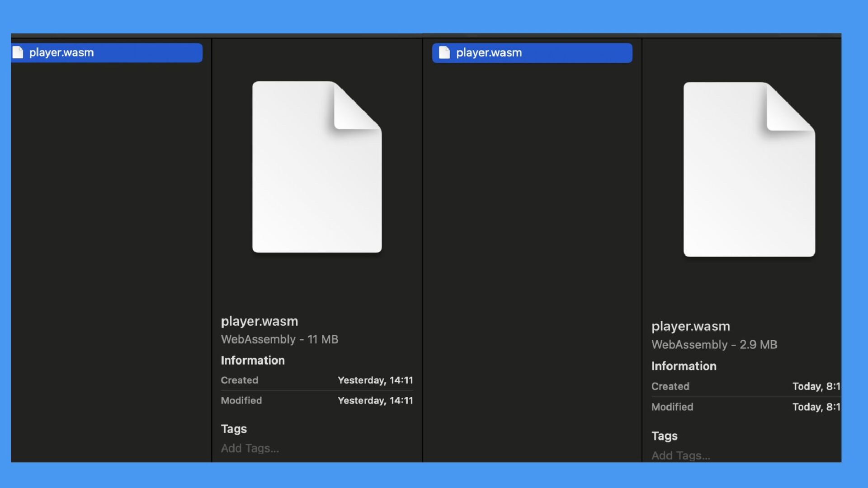Image resolution: width=868 pixels, height=488 pixels.
Task: Click player.wasm title above the 11 MB label
Action: [x=259, y=321]
